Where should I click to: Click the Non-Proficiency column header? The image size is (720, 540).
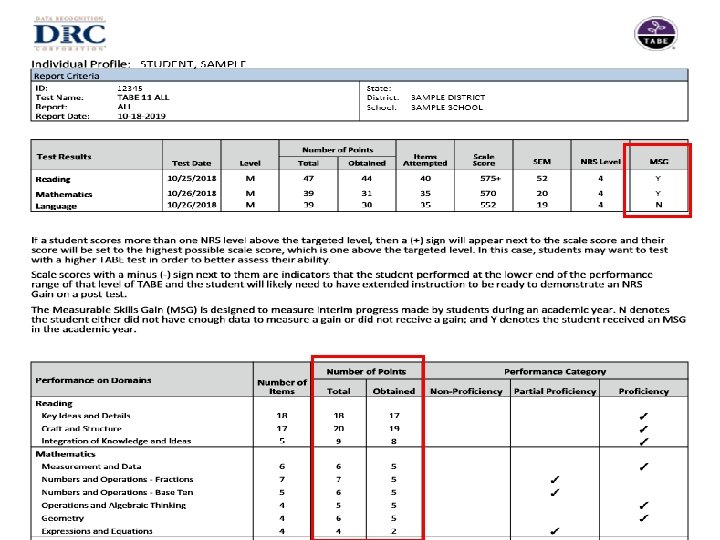pos(466,391)
